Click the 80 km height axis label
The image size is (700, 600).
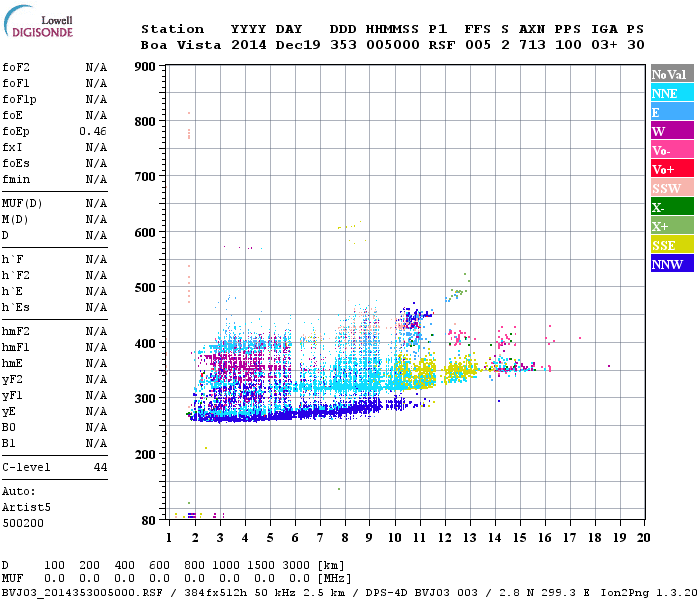click(x=148, y=521)
